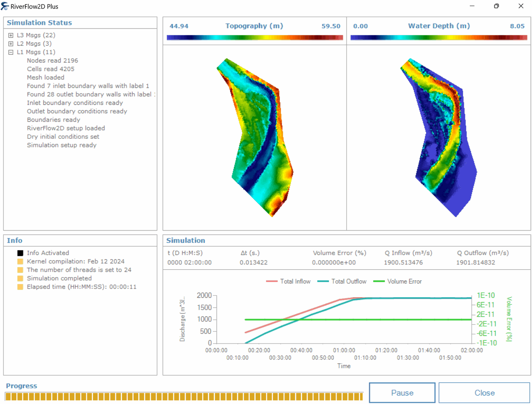The height and width of the screenshot is (404, 532).
Task: Click the Topography color scale bar
Action: 255,38
